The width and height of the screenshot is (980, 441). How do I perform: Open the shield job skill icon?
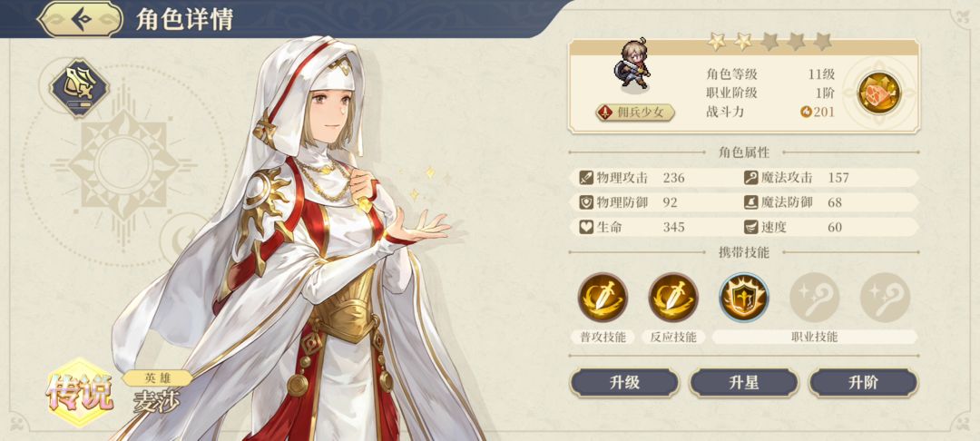pos(744,298)
